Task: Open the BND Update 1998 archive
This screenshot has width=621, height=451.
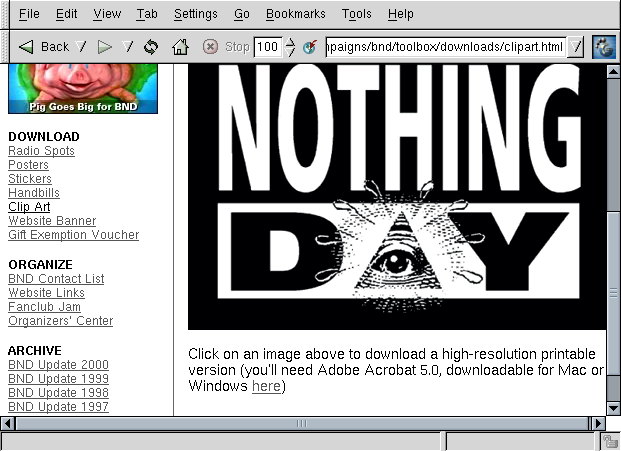Action: pos(58,393)
